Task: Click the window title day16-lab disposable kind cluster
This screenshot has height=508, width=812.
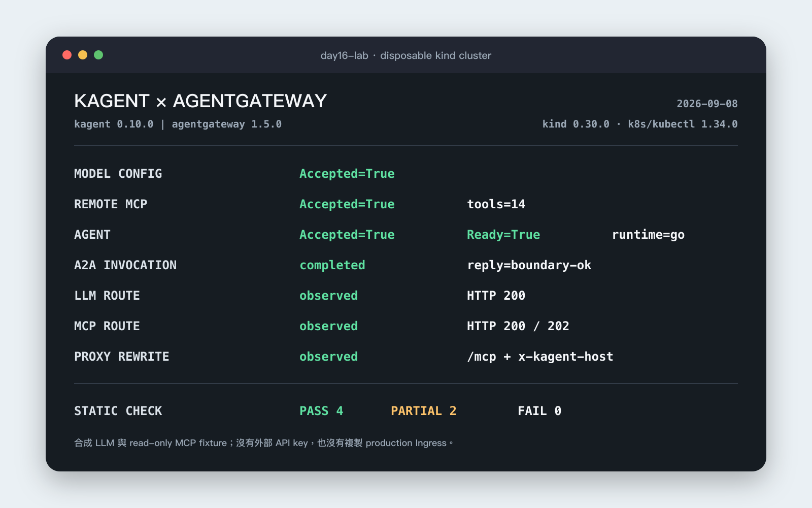Action: click(x=406, y=55)
